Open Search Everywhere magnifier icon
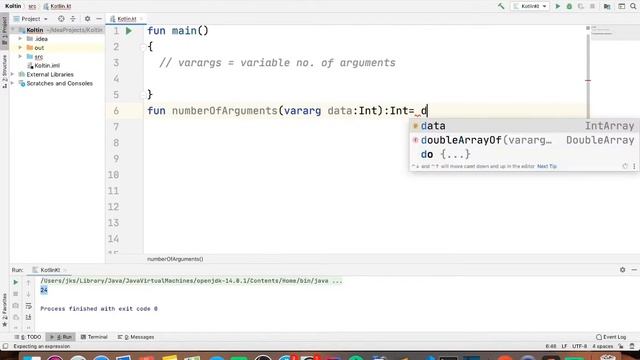 pos(633,6)
